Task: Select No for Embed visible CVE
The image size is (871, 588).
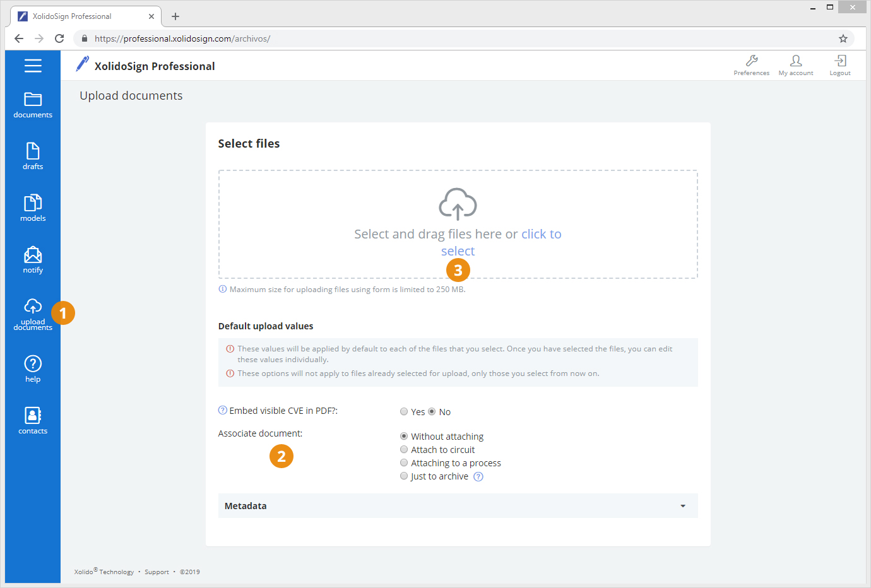Action: coord(432,411)
